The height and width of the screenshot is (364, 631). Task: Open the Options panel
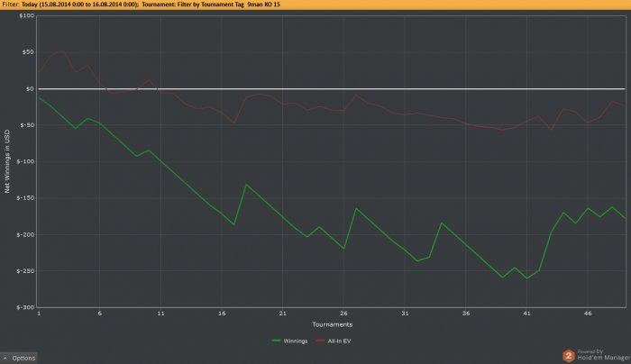click(19, 358)
